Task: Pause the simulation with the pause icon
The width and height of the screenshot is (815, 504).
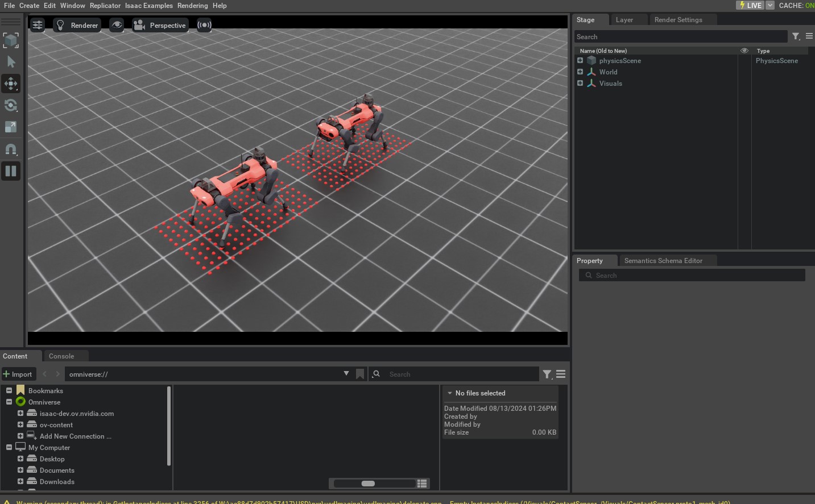Action: (11, 171)
